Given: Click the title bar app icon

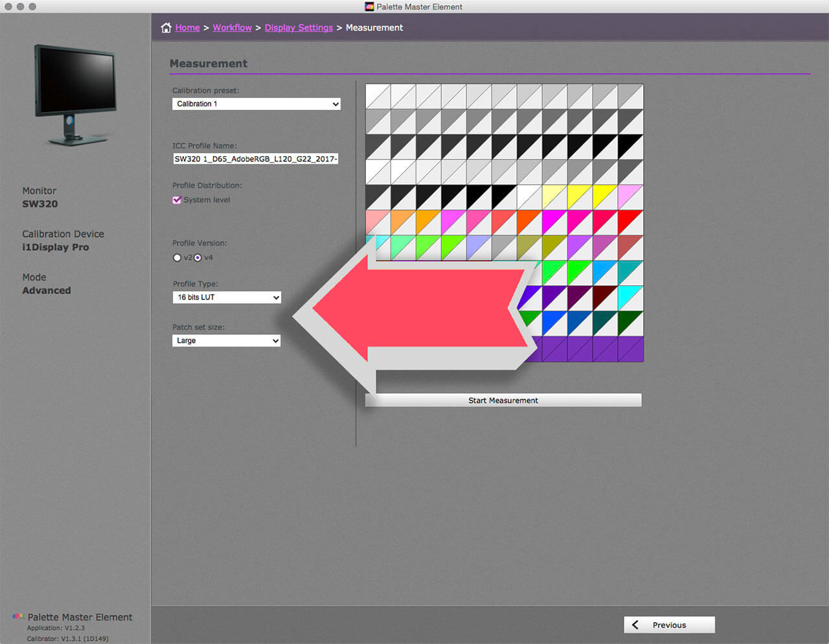Looking at the screenshot, I should coord(369,6).
